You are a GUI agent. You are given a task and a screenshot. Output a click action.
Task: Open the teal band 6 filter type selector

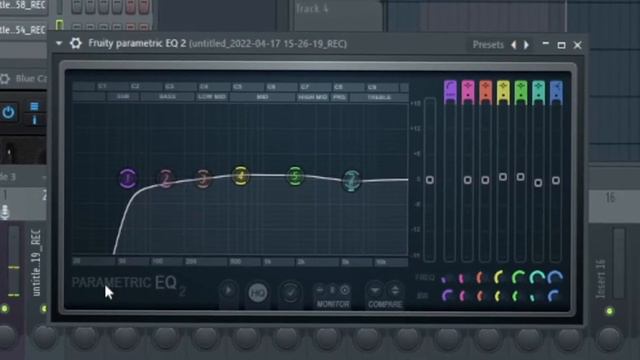point(538,91)
